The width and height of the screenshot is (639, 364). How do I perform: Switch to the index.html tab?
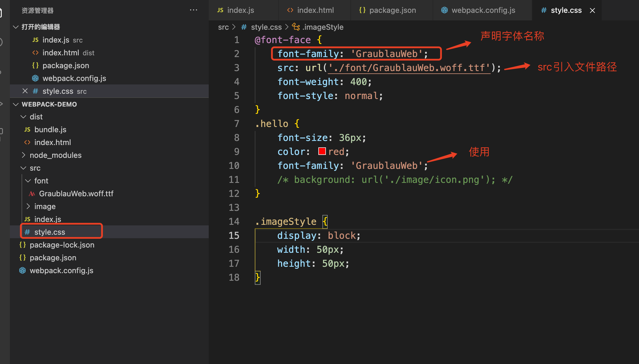tap(315, 10)
